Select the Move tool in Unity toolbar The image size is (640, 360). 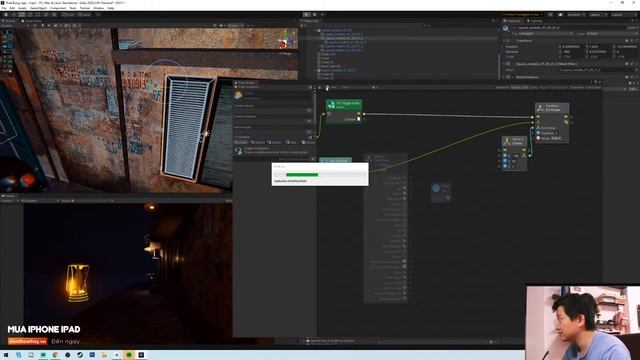coord(14,15)
